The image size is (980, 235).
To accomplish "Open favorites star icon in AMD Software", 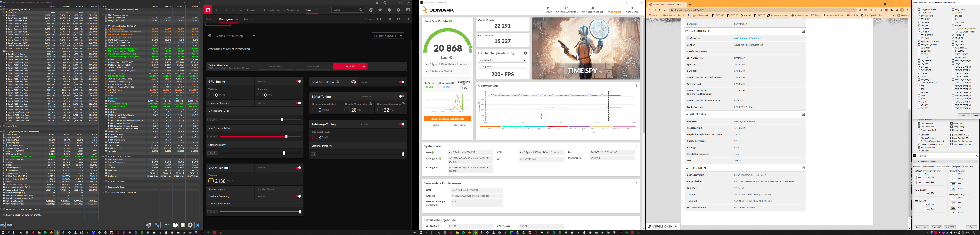I will [x=380, y=10].
